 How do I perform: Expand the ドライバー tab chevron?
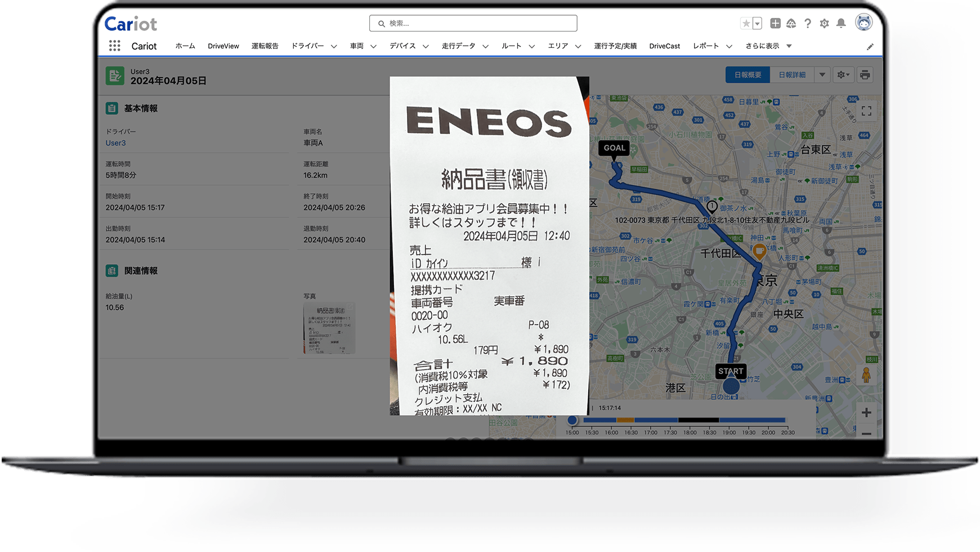point(334,47)
